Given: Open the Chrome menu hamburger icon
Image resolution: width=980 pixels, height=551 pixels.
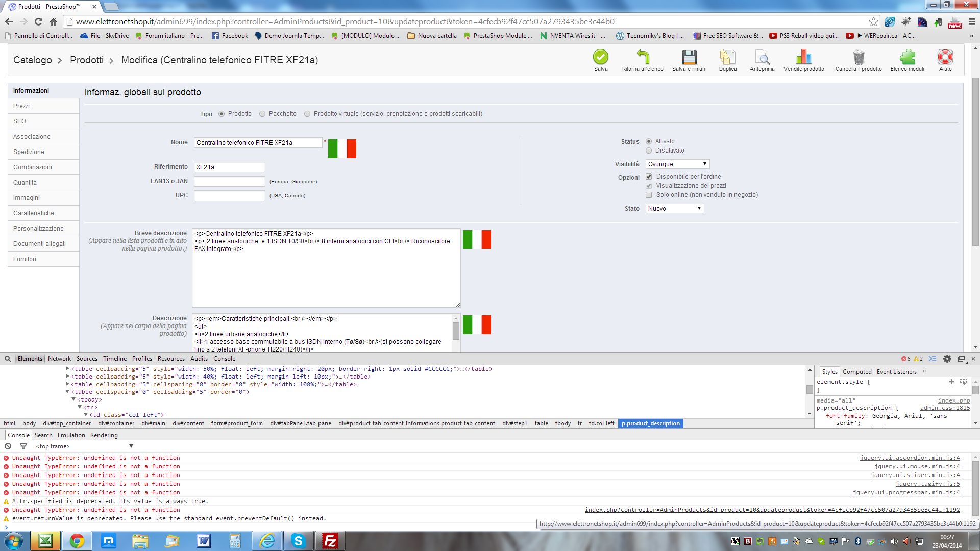Looking at the screenshot, I should [972, 22].
